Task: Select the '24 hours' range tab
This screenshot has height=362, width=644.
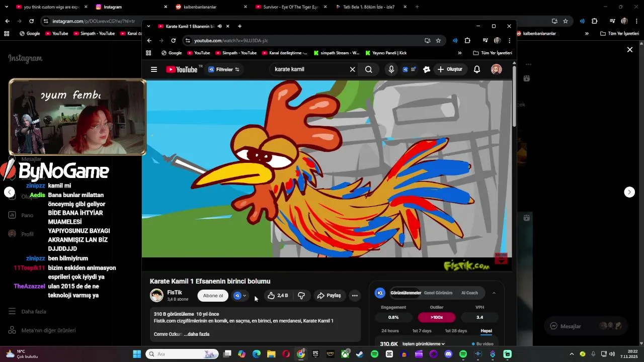Action: click(390, 331)
